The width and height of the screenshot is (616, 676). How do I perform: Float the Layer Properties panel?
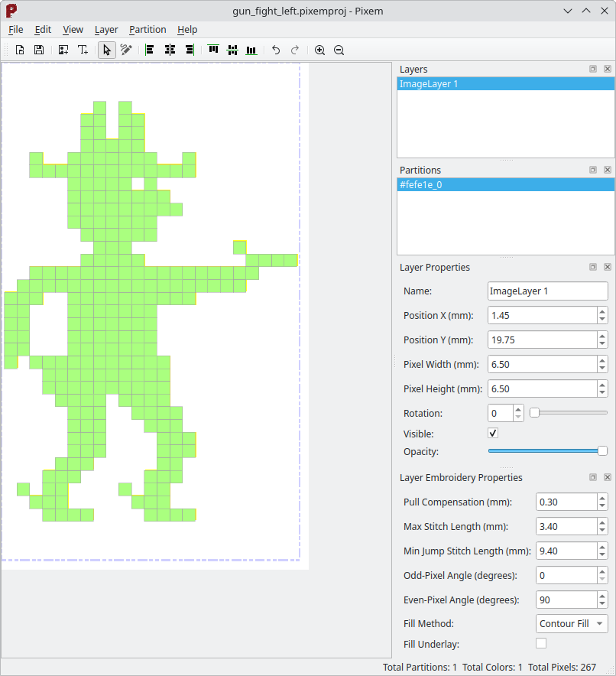[593, 267]
